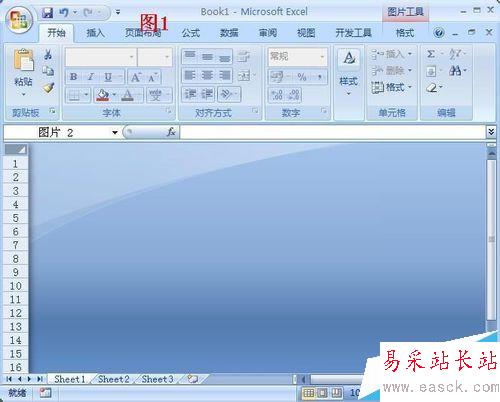Click the accounting currency format icon
Image resolution: width=500 pixels, height=402 pixels.
(277, 77)
